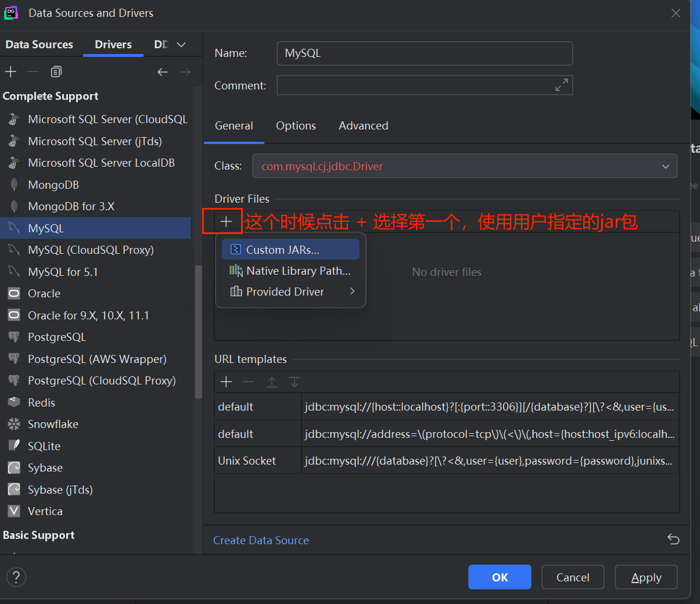Open the Advanced tab
This screenshot has width=700, height=604.
pos(364,126)
